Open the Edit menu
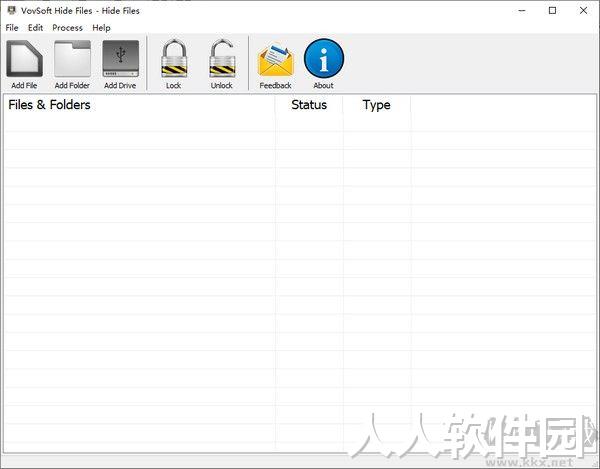Viewport: 600px width, 469px height. click(35, 28)
